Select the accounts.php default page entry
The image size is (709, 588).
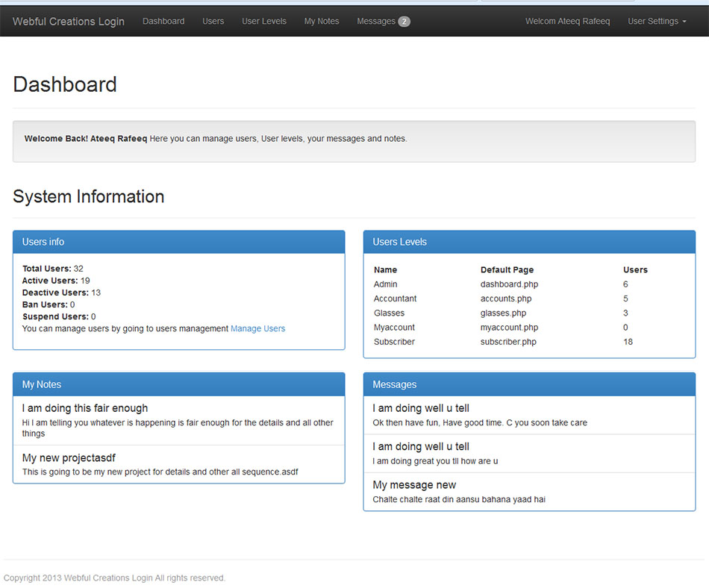point(506,298)
